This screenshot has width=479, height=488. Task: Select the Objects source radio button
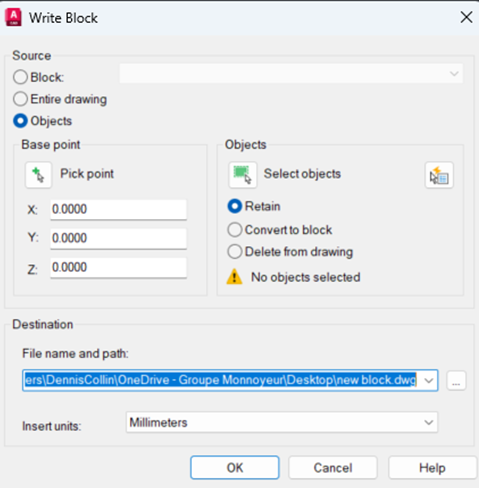coord(20,121)
